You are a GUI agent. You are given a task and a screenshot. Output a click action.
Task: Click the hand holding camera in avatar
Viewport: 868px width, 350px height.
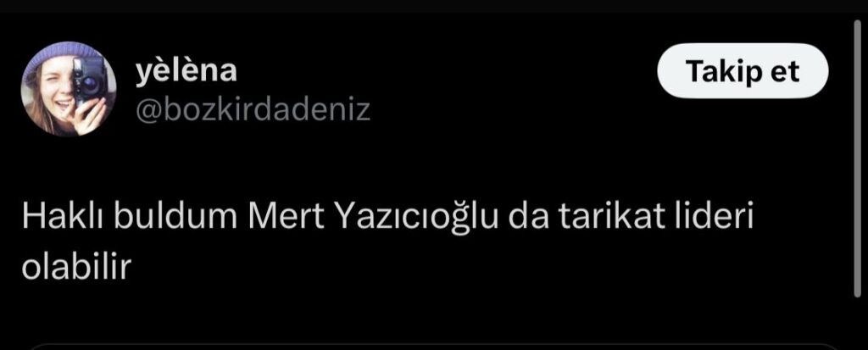88,114
